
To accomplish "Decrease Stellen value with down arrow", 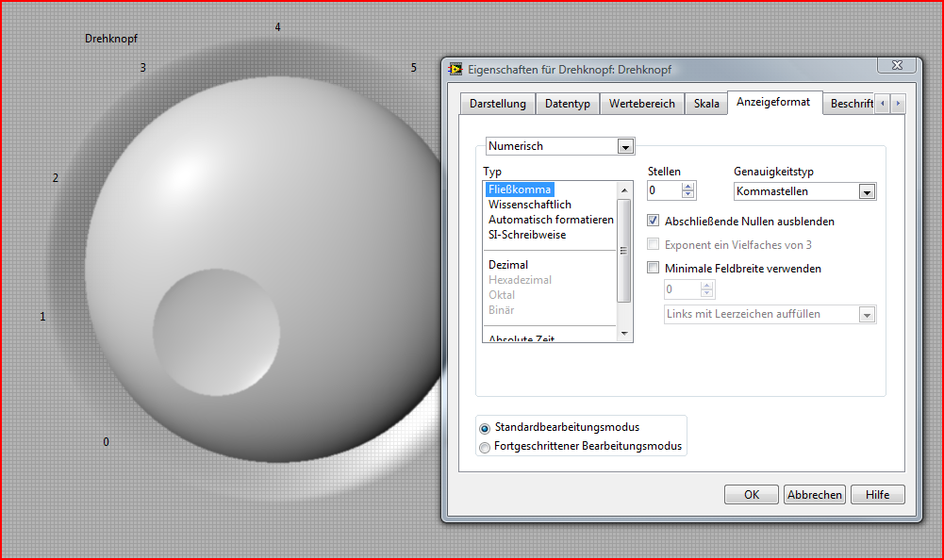I will tap(688, 195).
